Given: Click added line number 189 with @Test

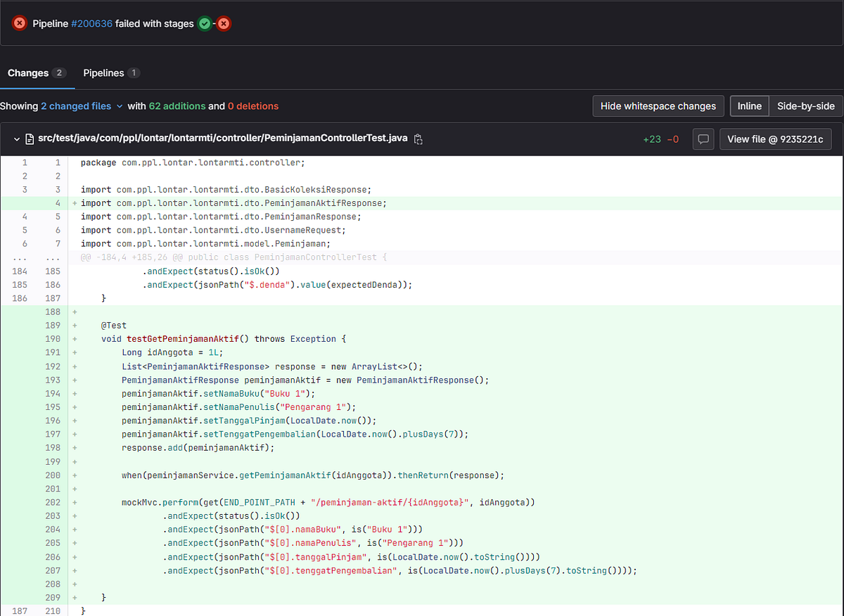Looking at the screenshot, I should tap(53, 326).
